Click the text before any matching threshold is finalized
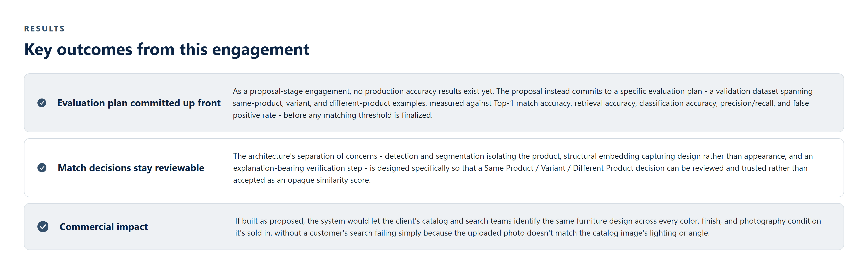 358,115
